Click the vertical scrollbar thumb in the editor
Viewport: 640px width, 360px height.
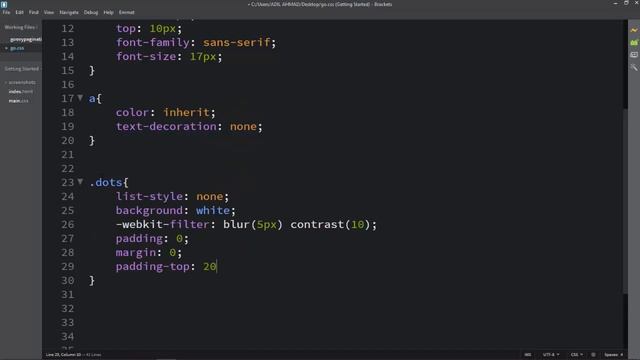[x=625, y=200]
